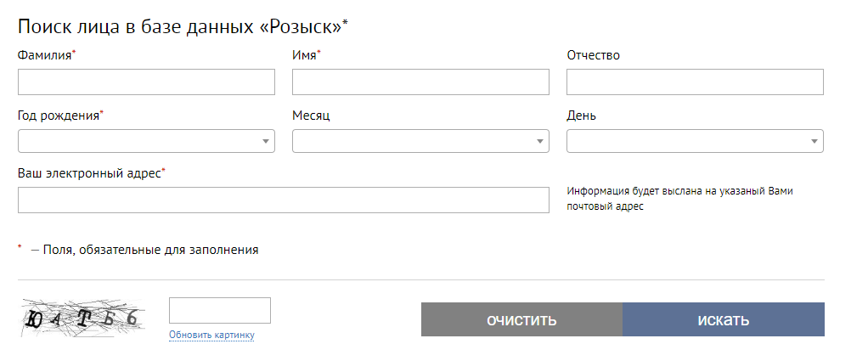Click the Месяц label text

(311, 116)
